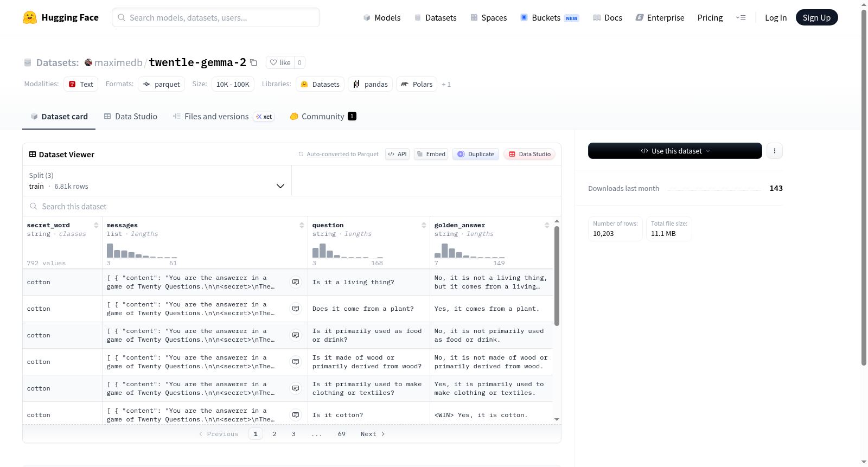This screenshot has width=868, height=467.
Task: Open maximedb profile link
Action: (x=118, y=62)
